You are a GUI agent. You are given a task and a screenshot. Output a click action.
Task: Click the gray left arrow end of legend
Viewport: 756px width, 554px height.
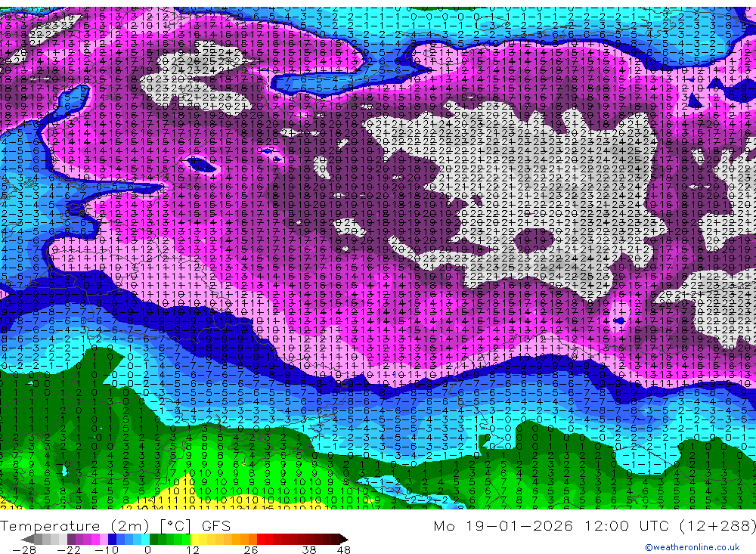27,539
